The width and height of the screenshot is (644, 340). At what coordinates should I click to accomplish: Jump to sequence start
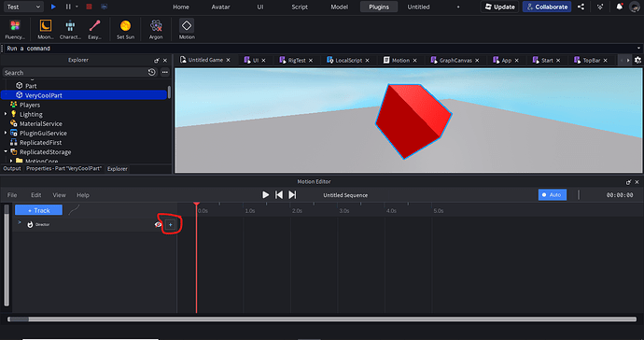tap(279, 195)
